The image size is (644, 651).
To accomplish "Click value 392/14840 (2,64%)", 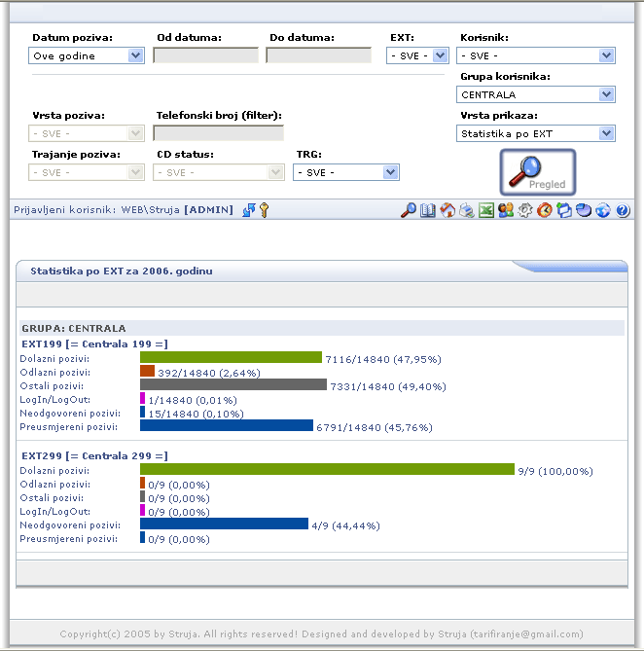I will 209,373.
